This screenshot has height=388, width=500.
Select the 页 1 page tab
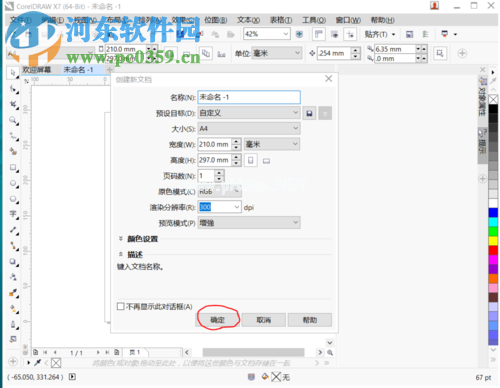pyautogui.click(x=135, y=352)
